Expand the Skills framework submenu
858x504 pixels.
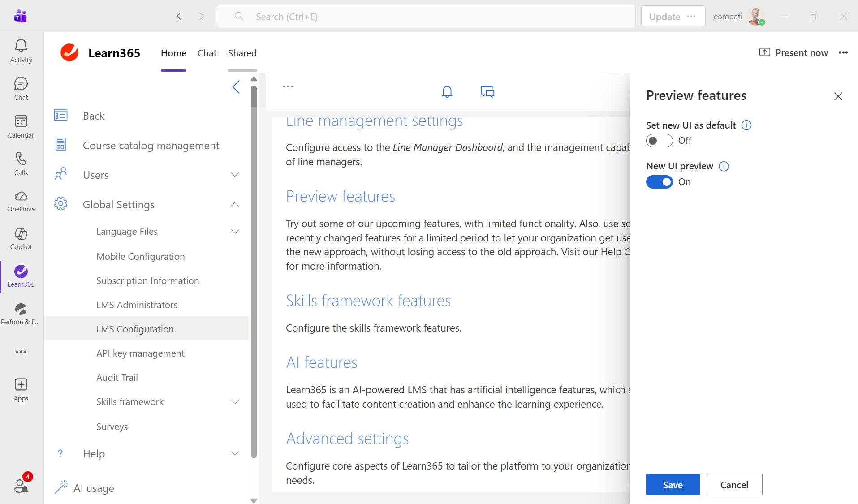(235, 402)
